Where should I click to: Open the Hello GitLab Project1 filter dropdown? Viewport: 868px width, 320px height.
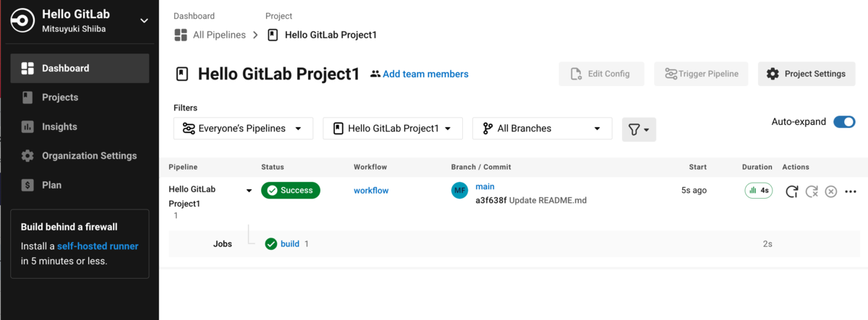coord(392,129)
